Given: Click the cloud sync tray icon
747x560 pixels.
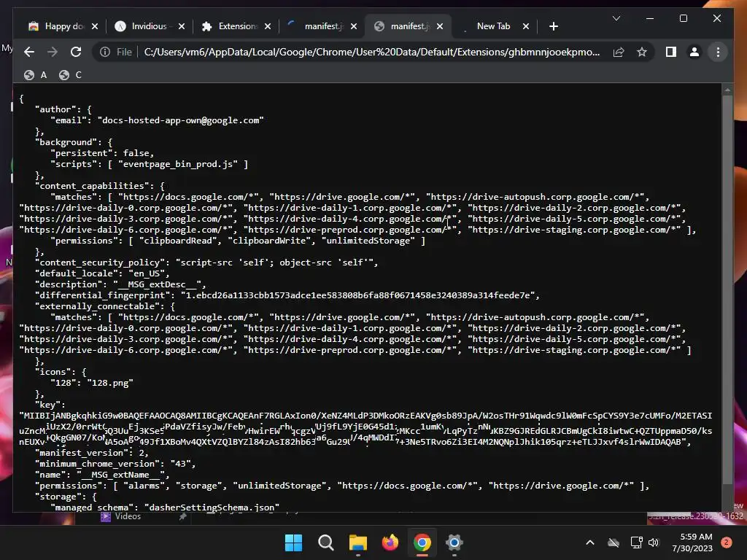Looking at the screenshot, I should pos(614,542).
